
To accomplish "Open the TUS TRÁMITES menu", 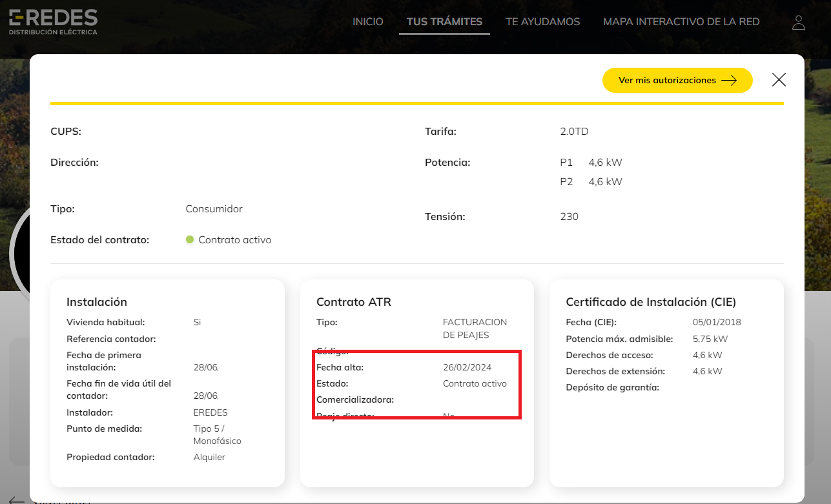I will coord(444,22).
